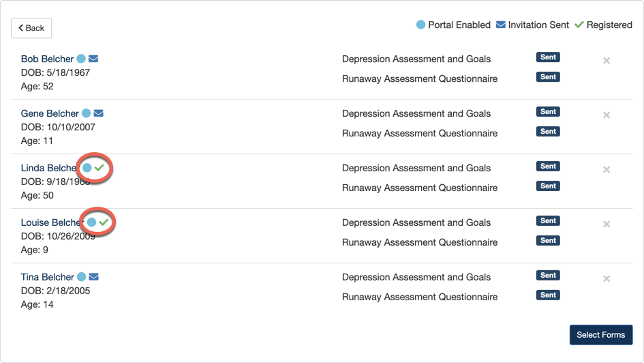Image resolution: width=644 pixels, height=363 pixels.
Task: Click Tina Belcher's invitation envelope icon
Action: point(94,277)
